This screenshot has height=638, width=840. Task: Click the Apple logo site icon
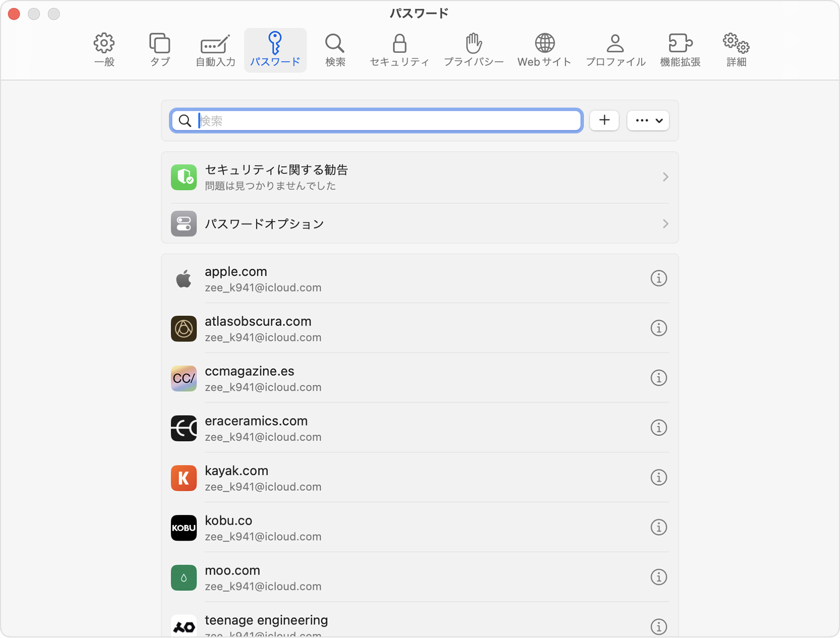(x=184, y=279)
